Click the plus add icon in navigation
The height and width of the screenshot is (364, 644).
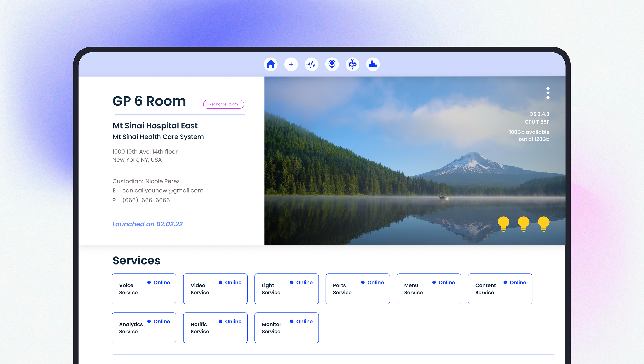point(291,65)
